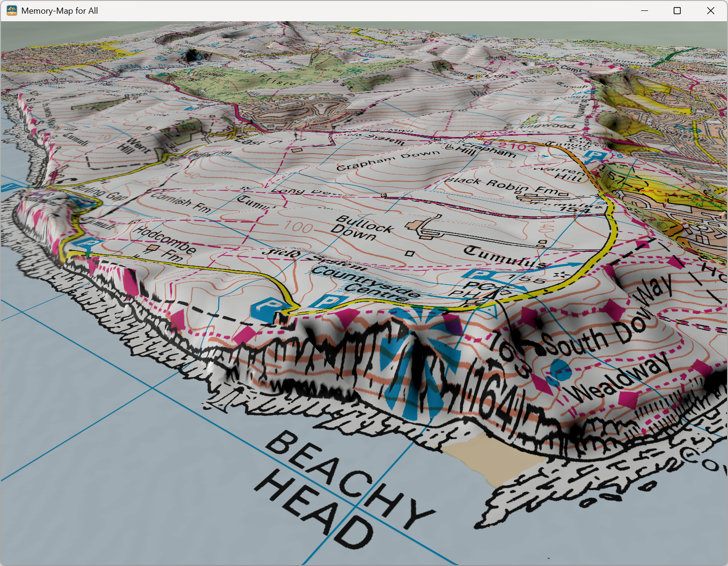Select the Wealdway trail label
This screenshot has height=566, width=728.
tap(618, 377)
